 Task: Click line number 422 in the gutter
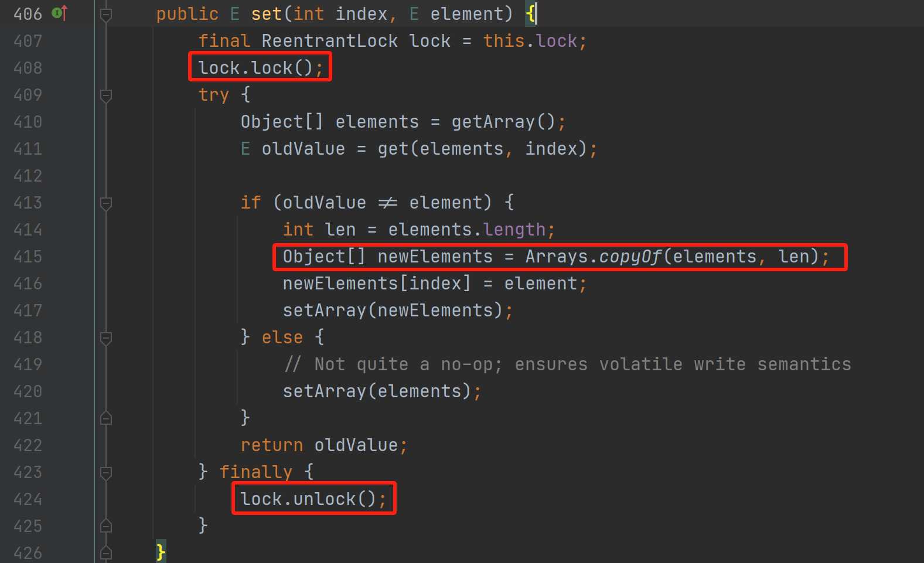(x=28, y=445)
